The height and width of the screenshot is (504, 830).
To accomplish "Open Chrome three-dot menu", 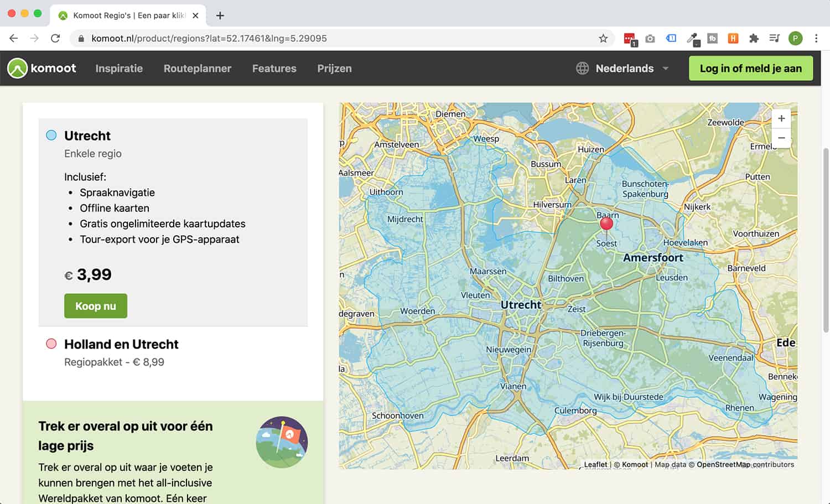I will click(x=816, y=38).
